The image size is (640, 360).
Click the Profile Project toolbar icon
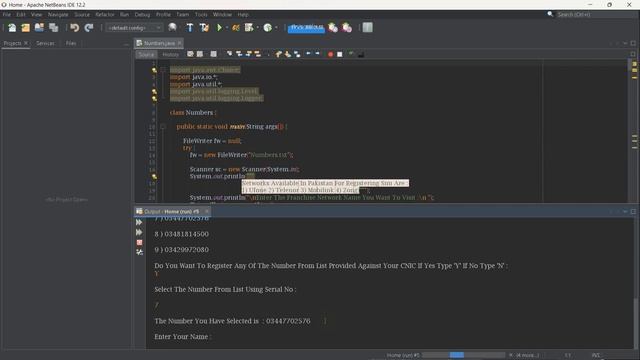(x=249, y=27)
